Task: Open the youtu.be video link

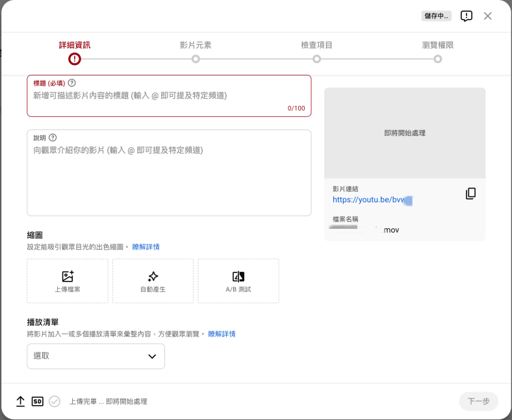Action: (372, 200)
